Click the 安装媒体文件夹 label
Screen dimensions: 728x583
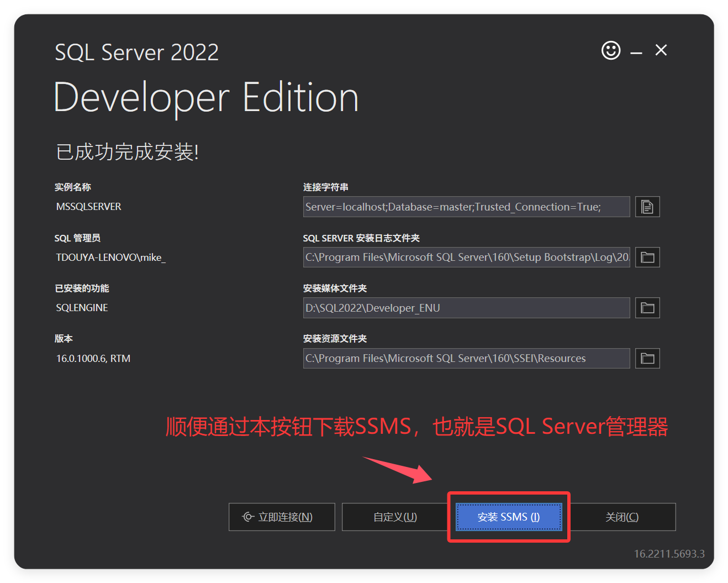[x=335, y=288]
